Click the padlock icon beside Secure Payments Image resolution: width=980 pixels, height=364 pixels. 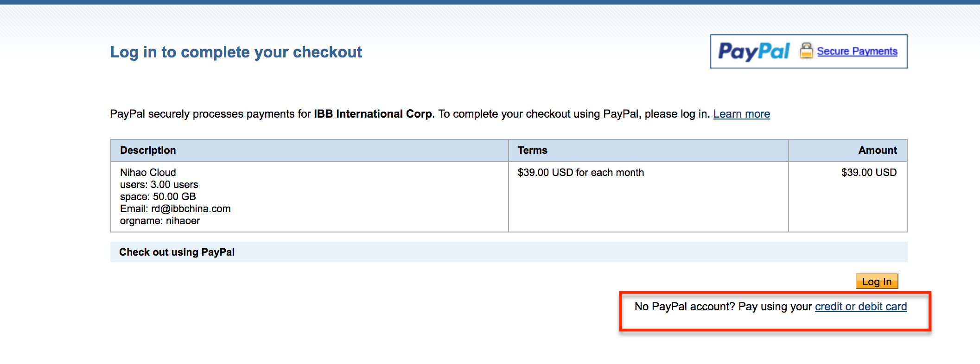pos(806,50)
